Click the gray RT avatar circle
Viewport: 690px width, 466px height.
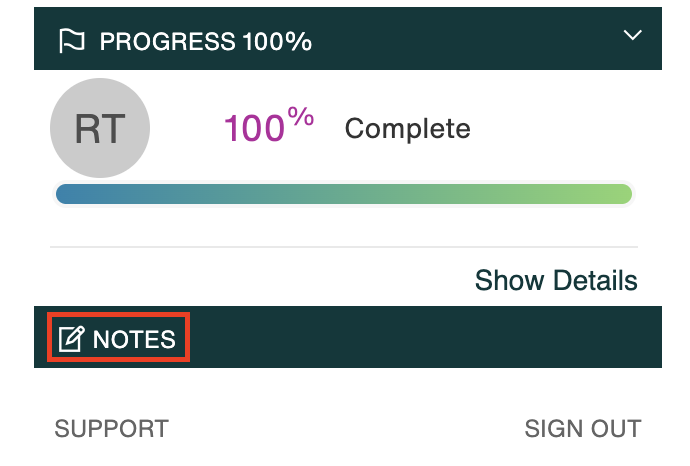pos(100,128)
